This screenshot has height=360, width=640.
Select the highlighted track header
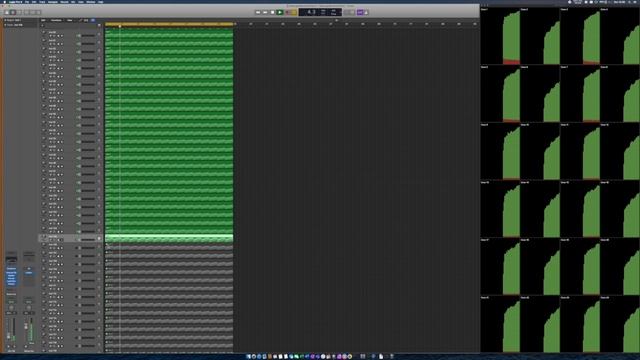(x=71, y=238)
